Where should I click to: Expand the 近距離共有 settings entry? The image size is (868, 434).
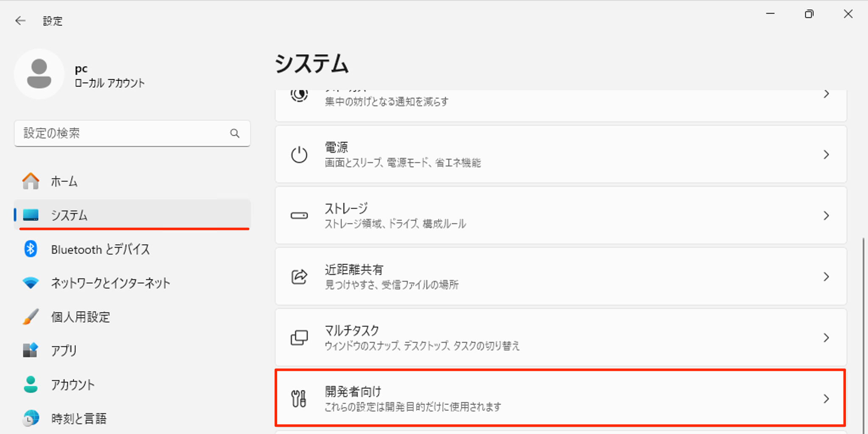tap(559, 276)
